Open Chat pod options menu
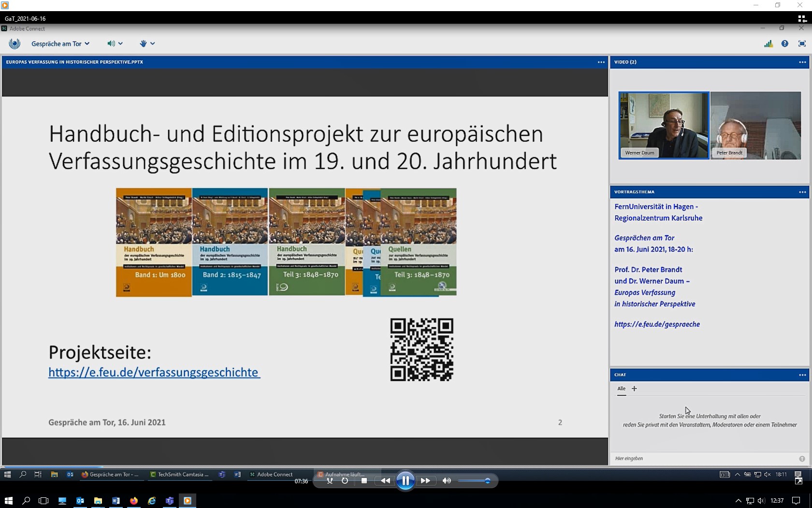This screenshot has width=812, height=508. click(802, 375)
